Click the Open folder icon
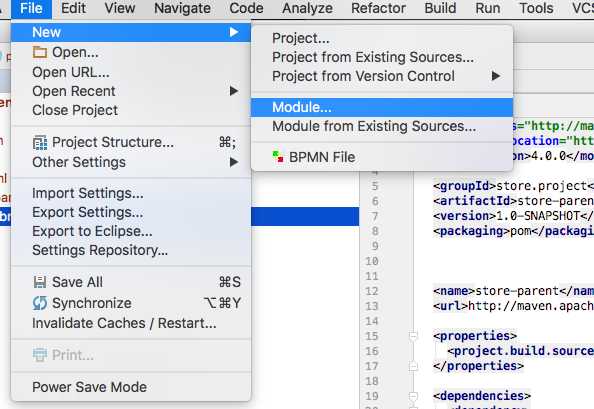 [40, 52]
